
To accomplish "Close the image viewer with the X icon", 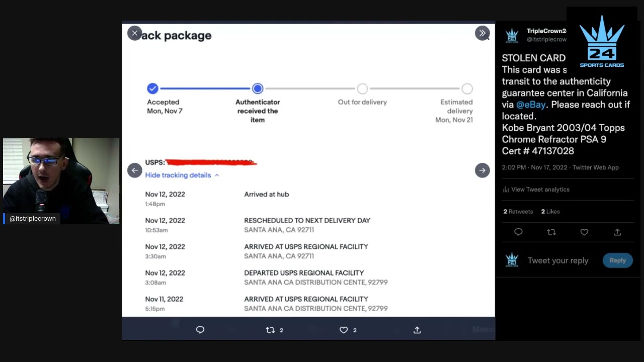I will point(134,33).
